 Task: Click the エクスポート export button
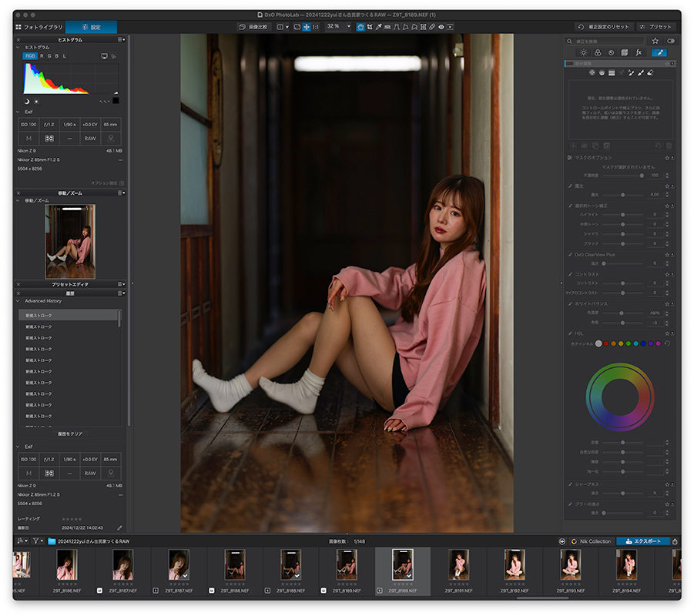643,541
